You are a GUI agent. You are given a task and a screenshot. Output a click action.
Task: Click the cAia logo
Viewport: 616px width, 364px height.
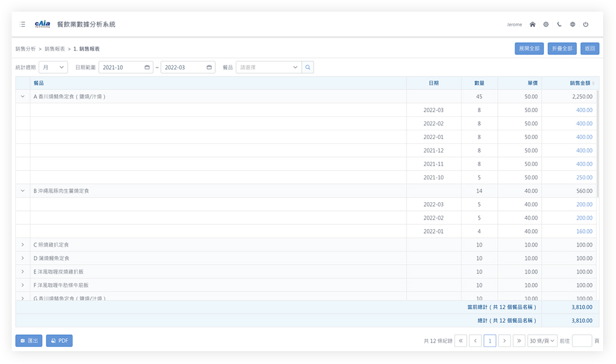coord(43,24)
